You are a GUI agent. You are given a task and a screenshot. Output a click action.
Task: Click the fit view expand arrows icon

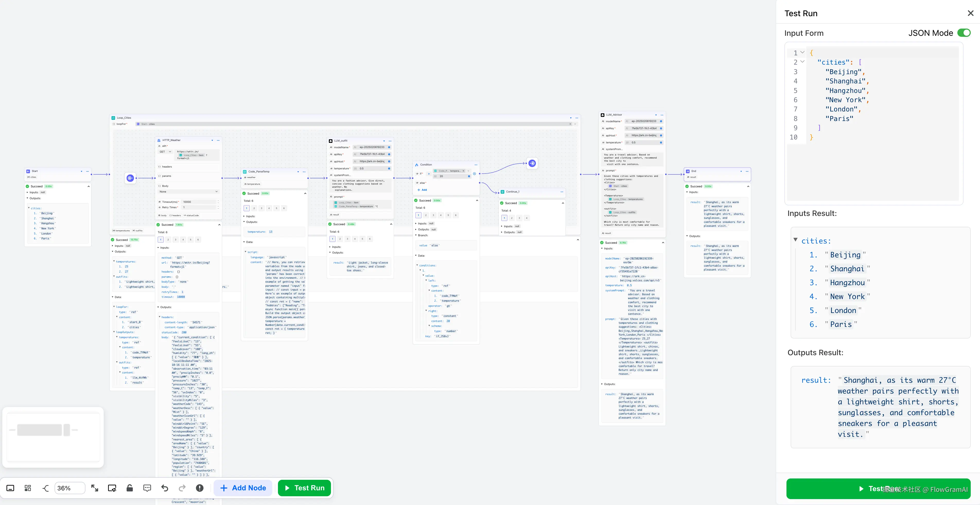(x=95, y=488)
